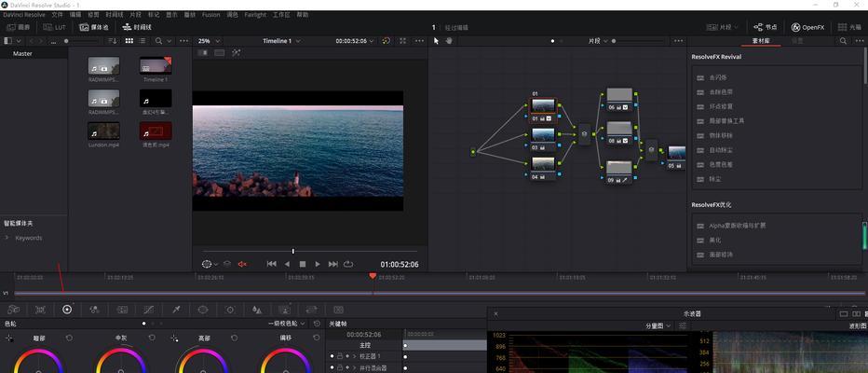Open the Fusion menu
This screenshot has width=868, height=373.
(x=210, y=14)
